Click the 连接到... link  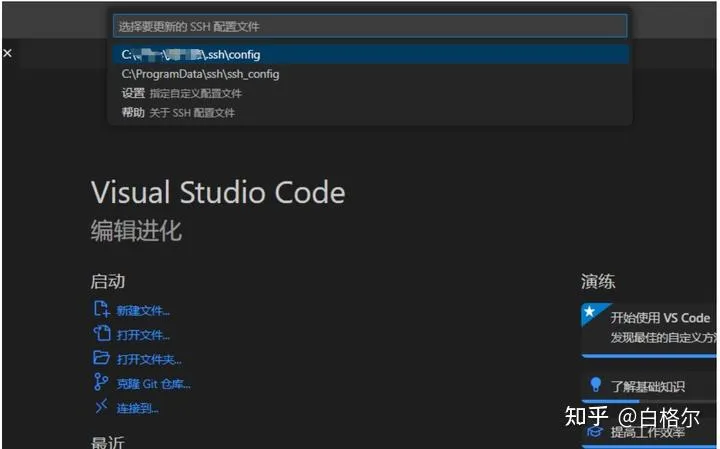click(x=138, y=407)
